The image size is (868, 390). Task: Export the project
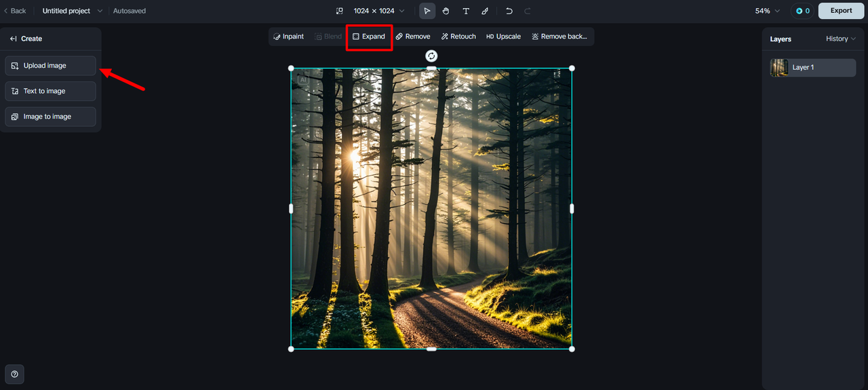click(x=841, y=11)
